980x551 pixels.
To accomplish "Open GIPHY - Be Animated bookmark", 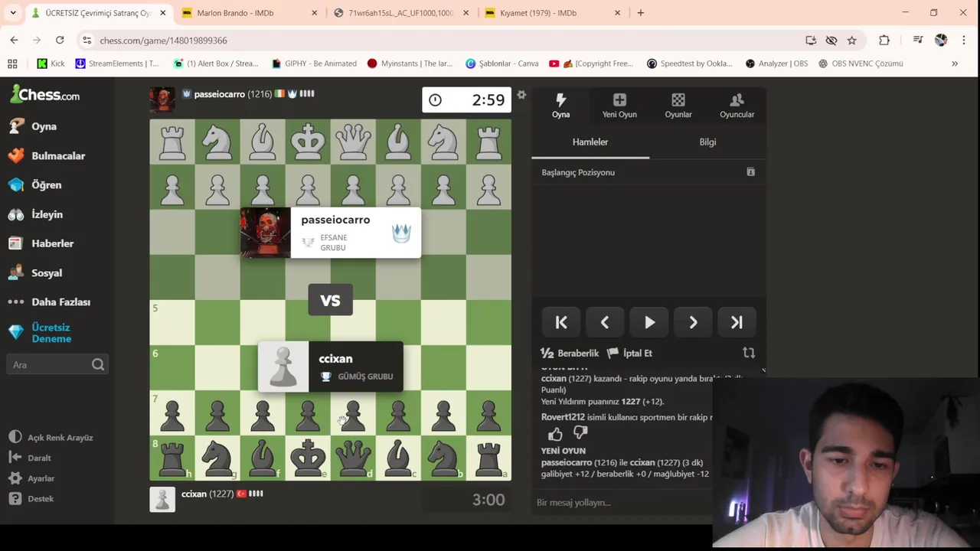I will [314, 64].
